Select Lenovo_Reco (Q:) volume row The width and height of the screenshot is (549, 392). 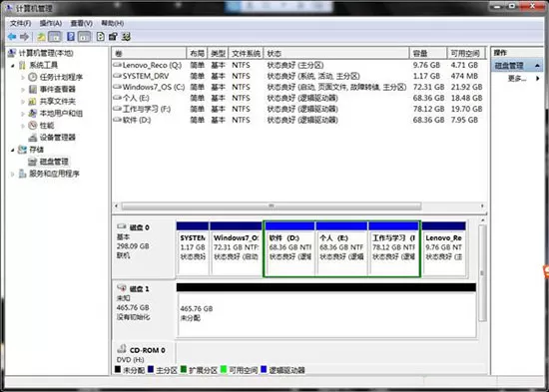click(299, 65)
